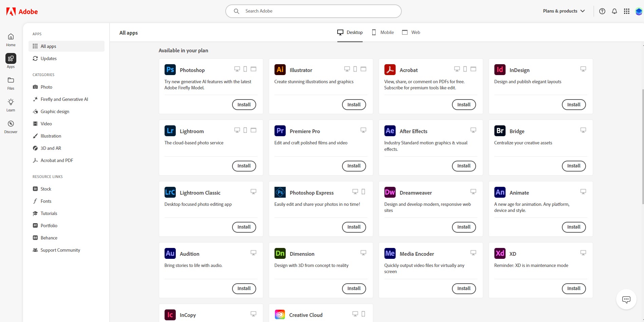Screen dimensions: 644x322
Task: Expand the Plans & products dropdown
Action: [x=564, y=11]
